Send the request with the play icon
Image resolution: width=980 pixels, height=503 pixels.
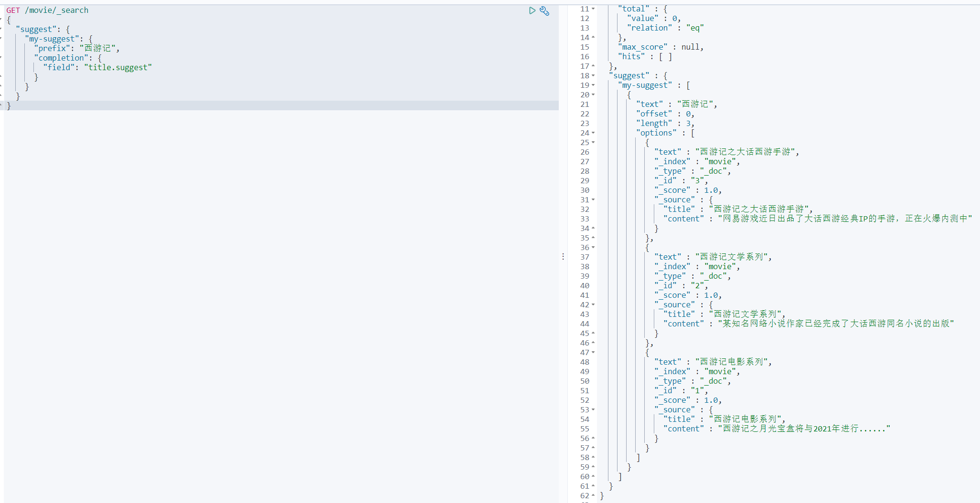point(532,10)
